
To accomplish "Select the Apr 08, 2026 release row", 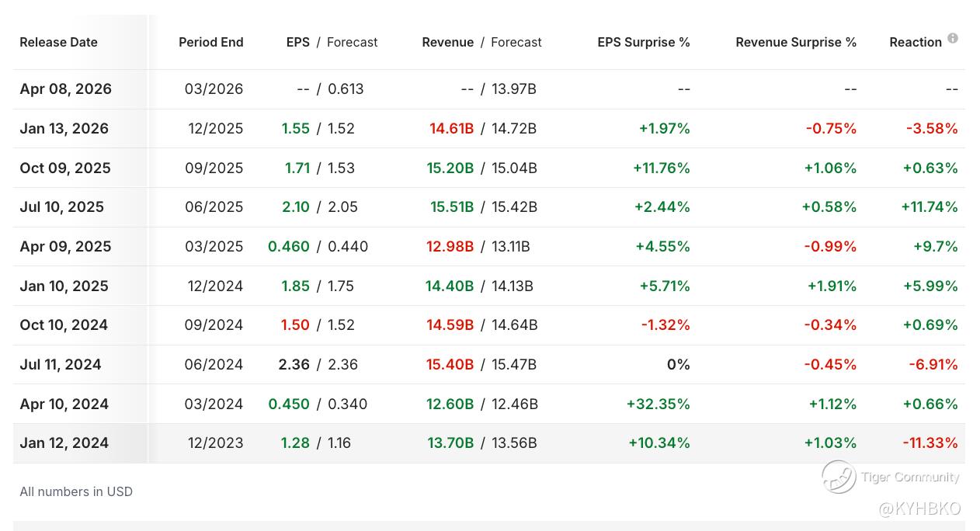I will click(x=66, y=89).
